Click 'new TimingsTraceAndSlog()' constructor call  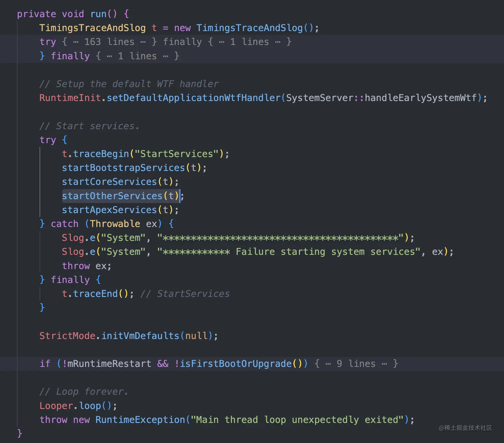click(x=244, y=28)
